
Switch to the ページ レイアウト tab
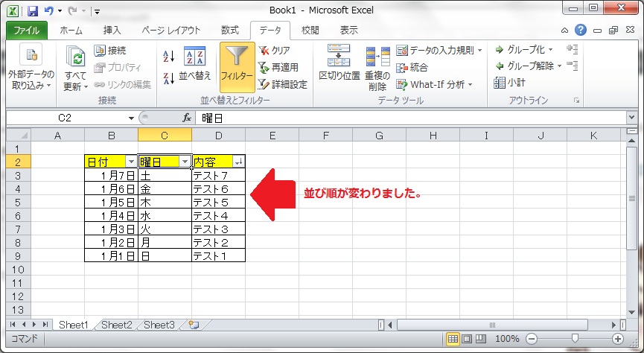(x=170, y=31)
